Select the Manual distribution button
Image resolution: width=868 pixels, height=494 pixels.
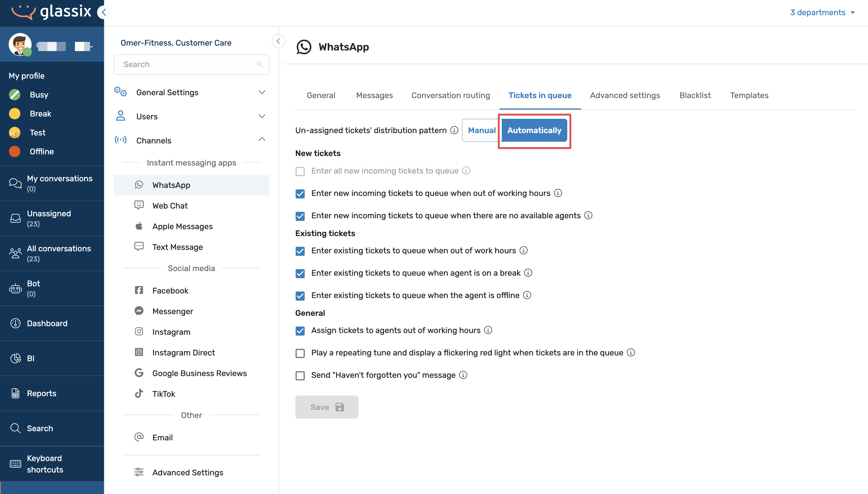pos(481,130)
